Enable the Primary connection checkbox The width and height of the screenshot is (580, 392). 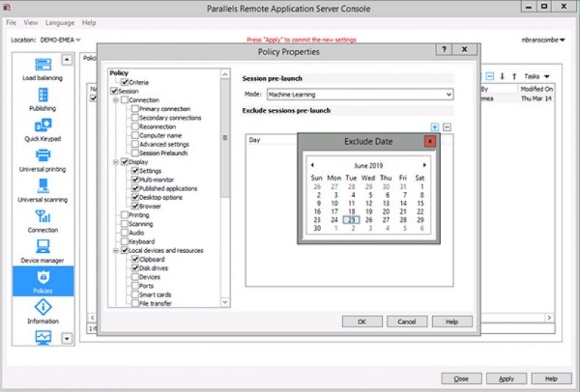click(x=135, y=109)
